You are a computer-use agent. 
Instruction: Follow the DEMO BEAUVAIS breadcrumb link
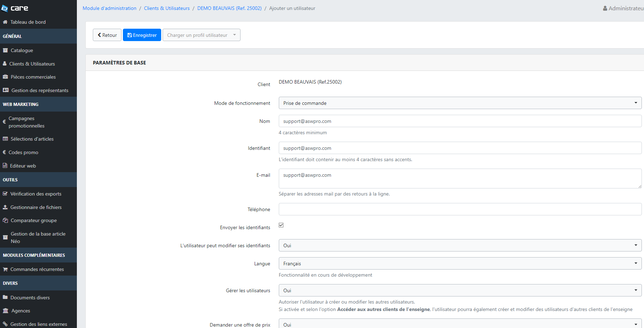[x=229, y=8]
